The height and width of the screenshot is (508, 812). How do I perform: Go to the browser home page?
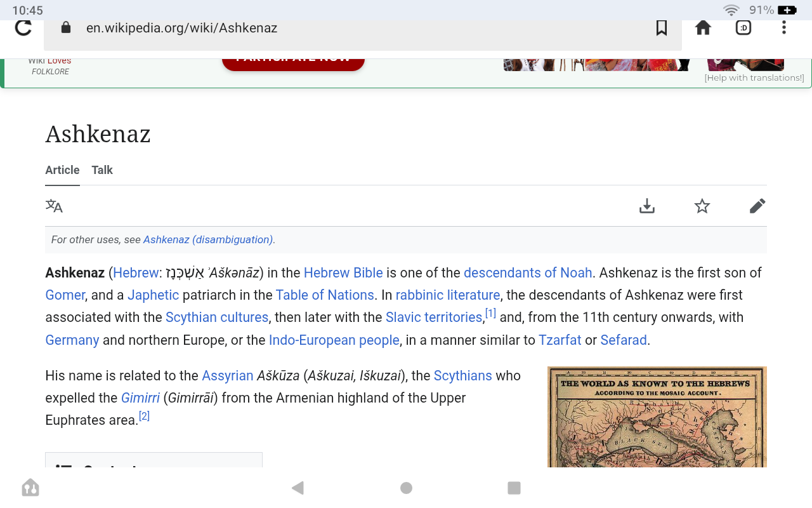click(703, 28)
